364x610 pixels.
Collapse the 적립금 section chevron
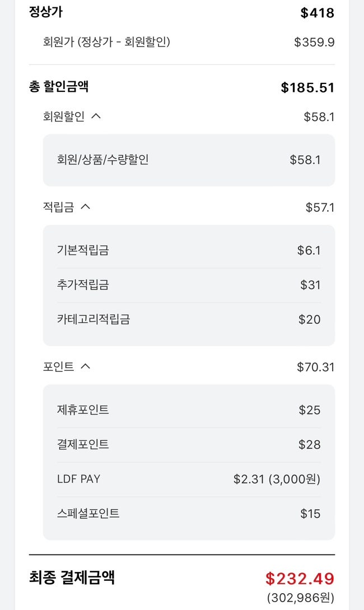[85, 207]
